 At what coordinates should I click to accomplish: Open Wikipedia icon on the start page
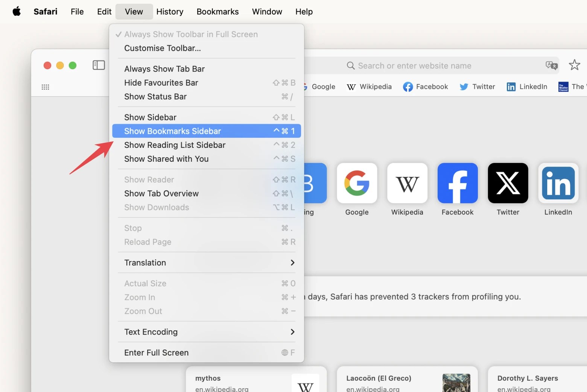point(407,183)
